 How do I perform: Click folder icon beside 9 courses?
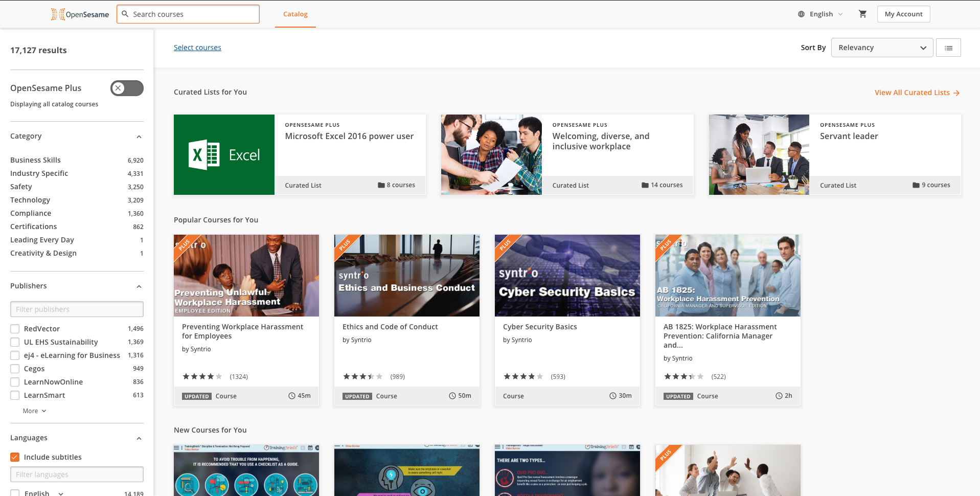916,185
